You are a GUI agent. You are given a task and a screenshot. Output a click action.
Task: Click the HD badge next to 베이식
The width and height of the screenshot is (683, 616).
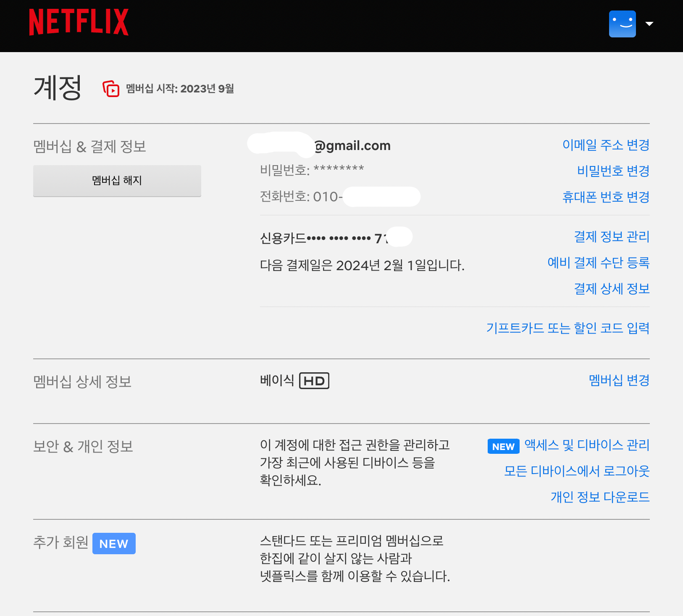point(314,381)
